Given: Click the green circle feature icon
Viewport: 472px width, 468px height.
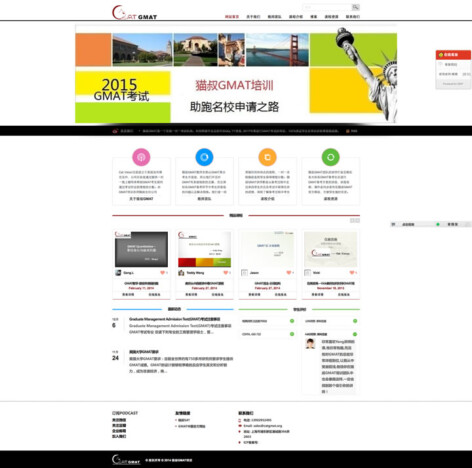Looking at the screenshot, I should pyautogui.click(x=331, y=157).
